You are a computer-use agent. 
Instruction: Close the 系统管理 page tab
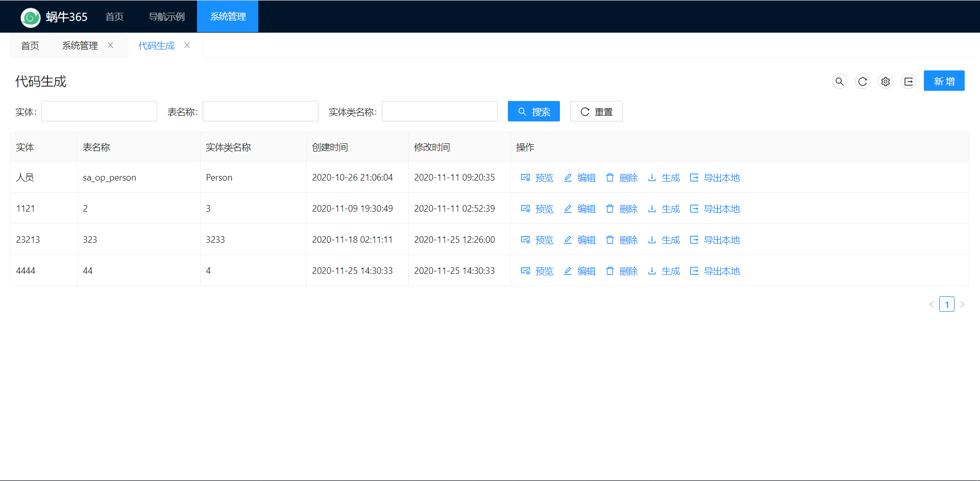tap(110, 45)
